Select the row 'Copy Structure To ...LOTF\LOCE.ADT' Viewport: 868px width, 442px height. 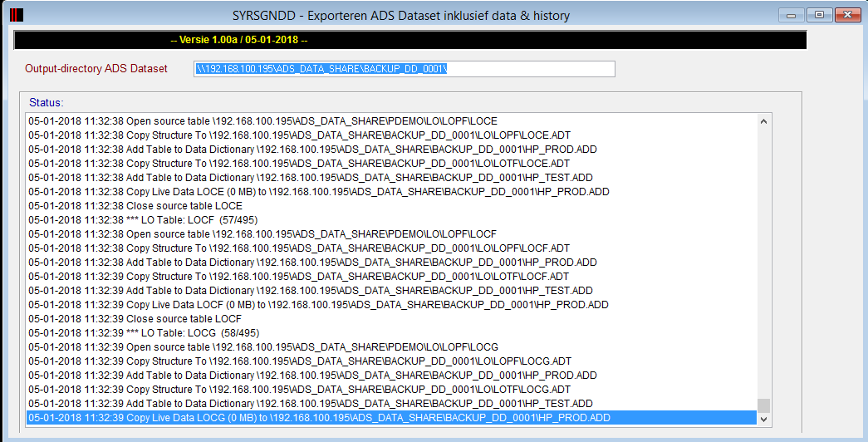391,164
